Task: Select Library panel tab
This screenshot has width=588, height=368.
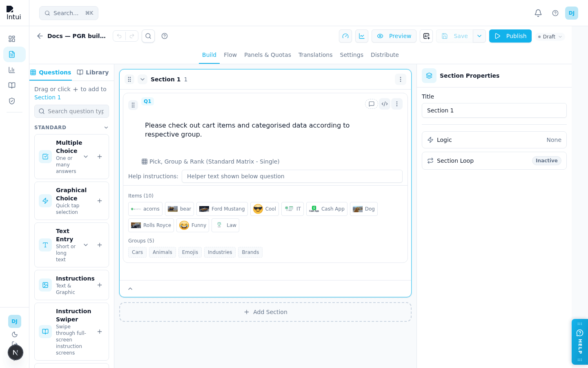Action: 93,72
